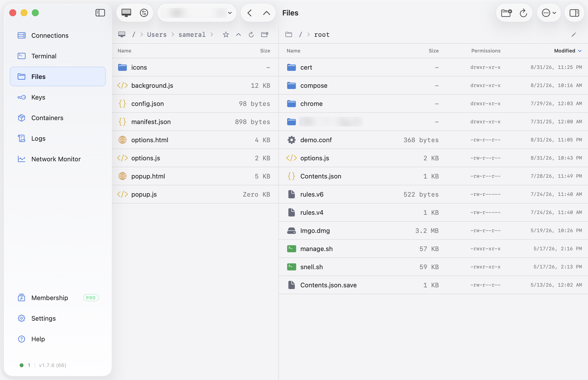Open the more options ellipsis menu
Viewport: 588px width, 380px height.
(x=549, y=13)
